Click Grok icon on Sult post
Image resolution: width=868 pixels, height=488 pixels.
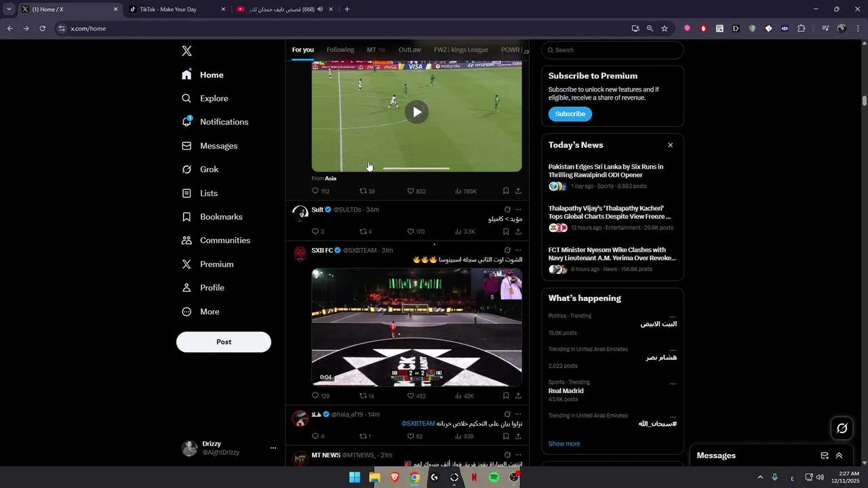click(x=507, y=209)
